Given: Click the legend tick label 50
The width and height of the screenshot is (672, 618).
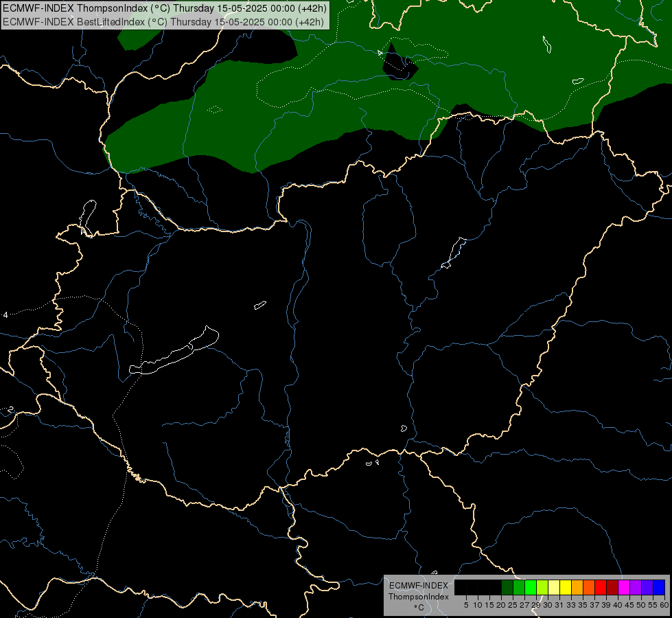Looking at the screenshot, I should pyautogui.click(x=640, y=605).
